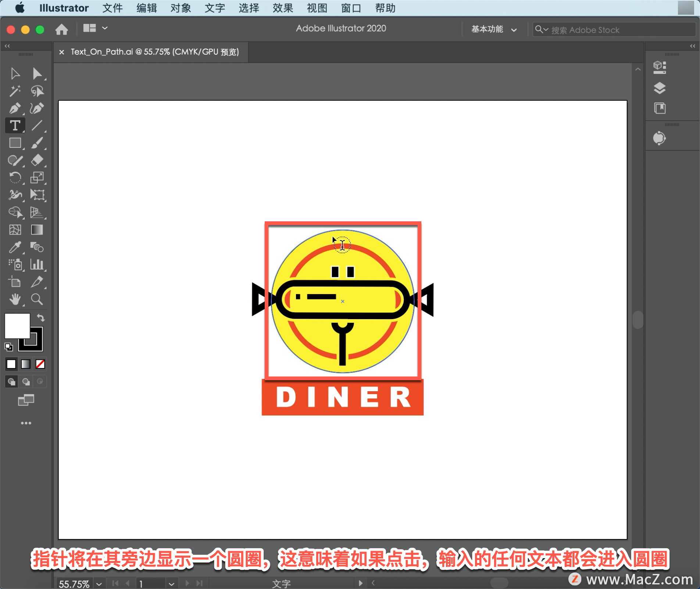Swap fill and stroke colors
Viewport: 700px width, 589px height.
pyautogui.click(x=40, y=318)
